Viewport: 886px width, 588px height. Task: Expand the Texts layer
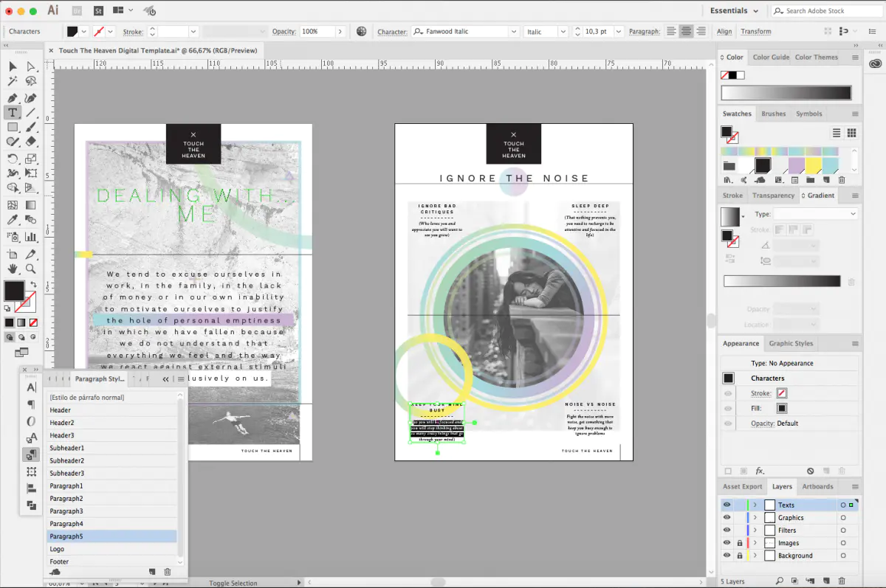[755, 505]
